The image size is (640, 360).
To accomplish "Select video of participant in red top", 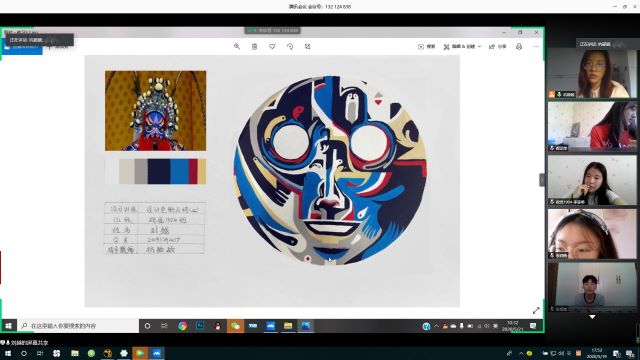I will (x=592, y=127).
